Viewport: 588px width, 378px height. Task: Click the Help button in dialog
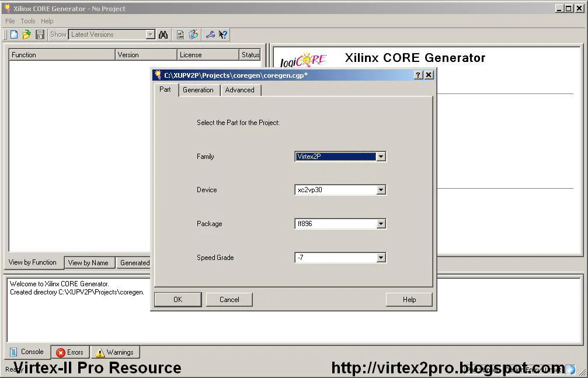409,300
